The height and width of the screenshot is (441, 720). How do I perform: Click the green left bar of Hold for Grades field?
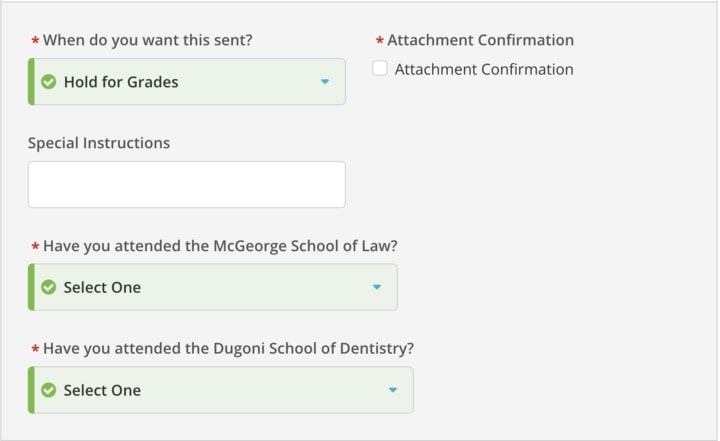pyautogui.click(x=31, y=82)
